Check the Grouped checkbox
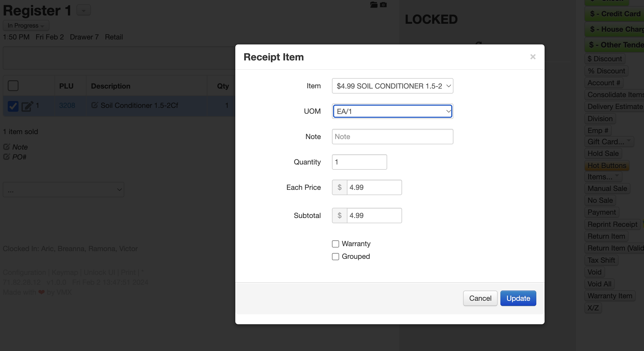Image resolution: width=644 pixels, height=351 pixels. click(336, 257)
